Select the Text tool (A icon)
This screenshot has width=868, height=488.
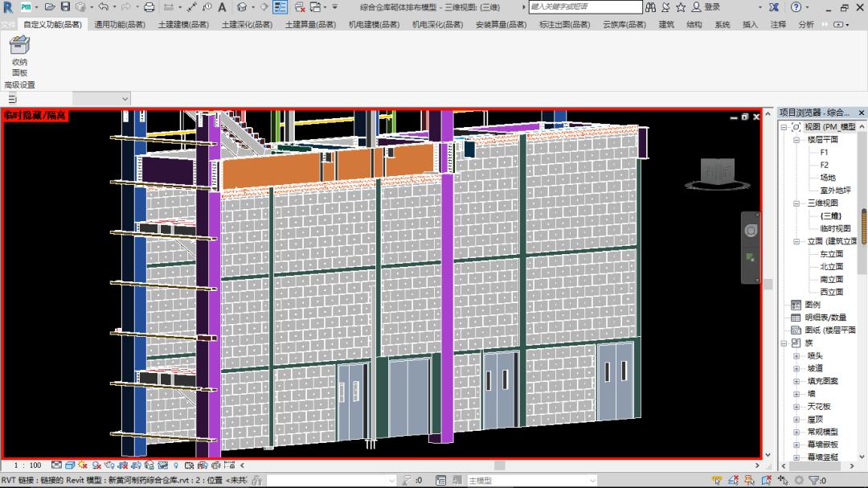click(222, 7)
